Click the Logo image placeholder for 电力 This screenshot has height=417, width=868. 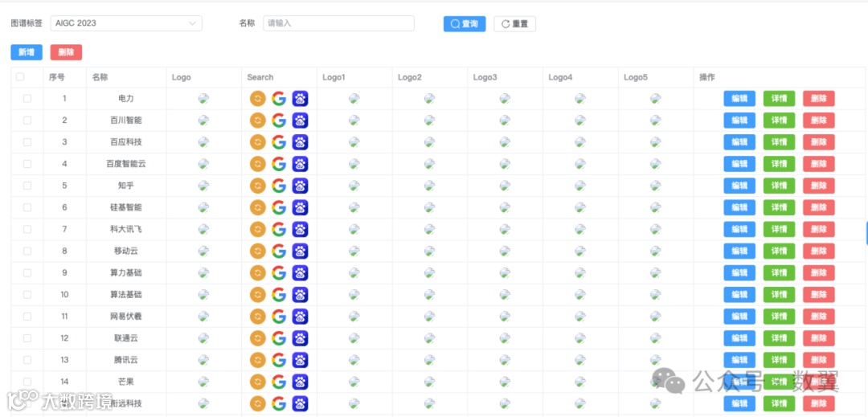tap(203, 99)
